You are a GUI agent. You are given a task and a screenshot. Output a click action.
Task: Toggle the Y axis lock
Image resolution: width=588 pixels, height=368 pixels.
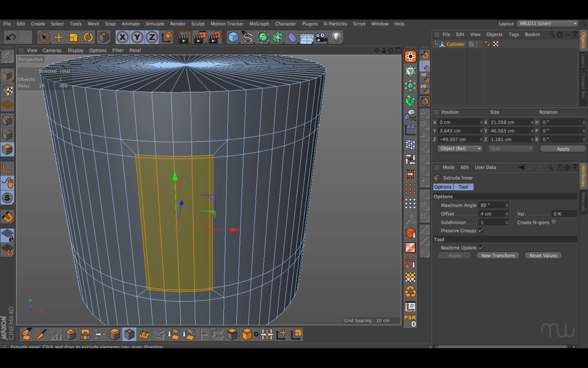tap(137, 37)
